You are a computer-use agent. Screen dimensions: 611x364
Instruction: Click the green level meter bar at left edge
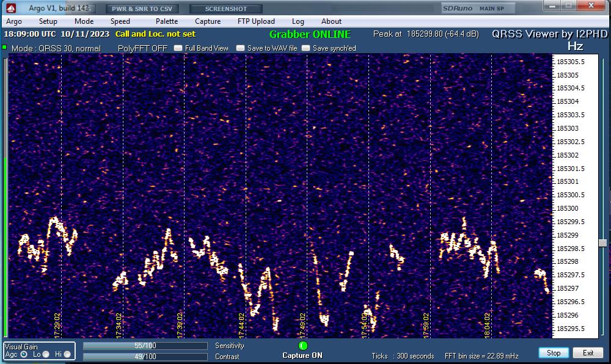point(5,247)
